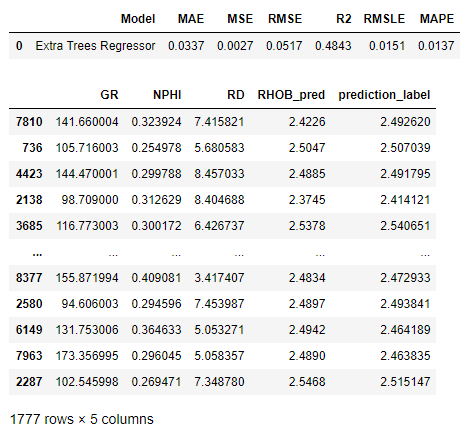Select MAPE value 0.0137

436,46
